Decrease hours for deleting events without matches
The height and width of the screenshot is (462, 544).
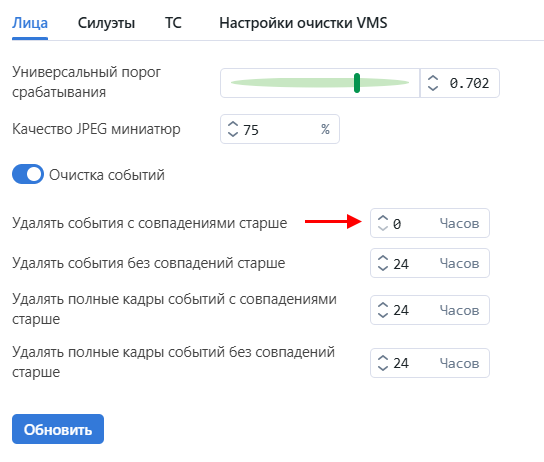[383, 267]
